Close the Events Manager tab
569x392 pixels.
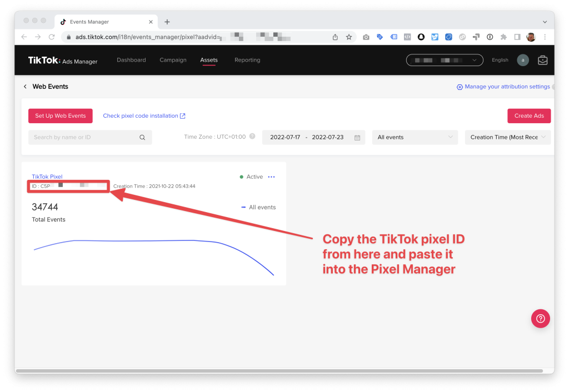tap(151, 22)
